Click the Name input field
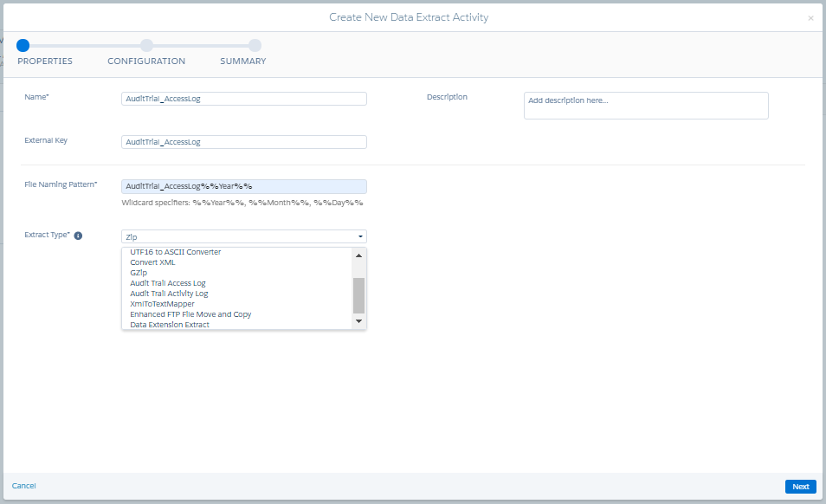826x504 pixels. 244,99
